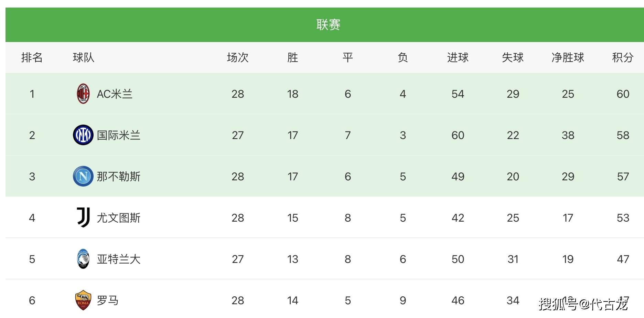Click the Napoli club badge
This screenshot has width=644, height=318.
pyautogui.click(x=83, y=176)
